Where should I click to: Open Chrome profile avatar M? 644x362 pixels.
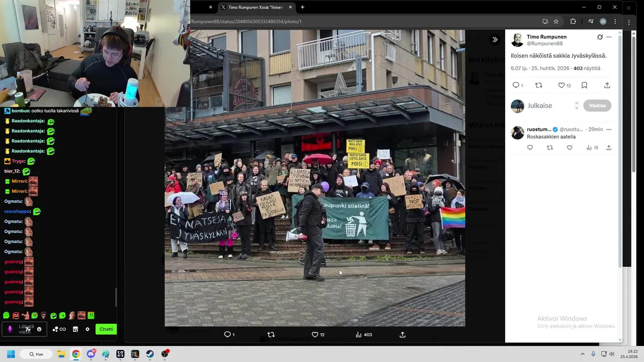[603, 22]
